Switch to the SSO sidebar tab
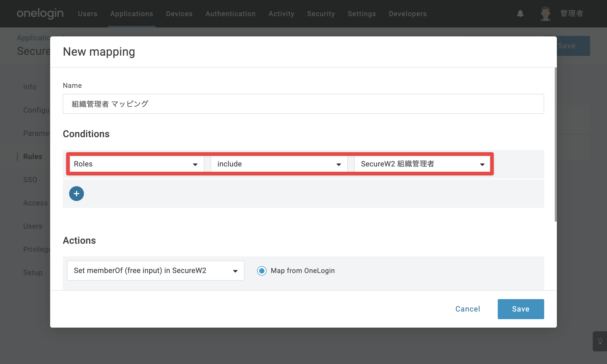 pos(30,180)
